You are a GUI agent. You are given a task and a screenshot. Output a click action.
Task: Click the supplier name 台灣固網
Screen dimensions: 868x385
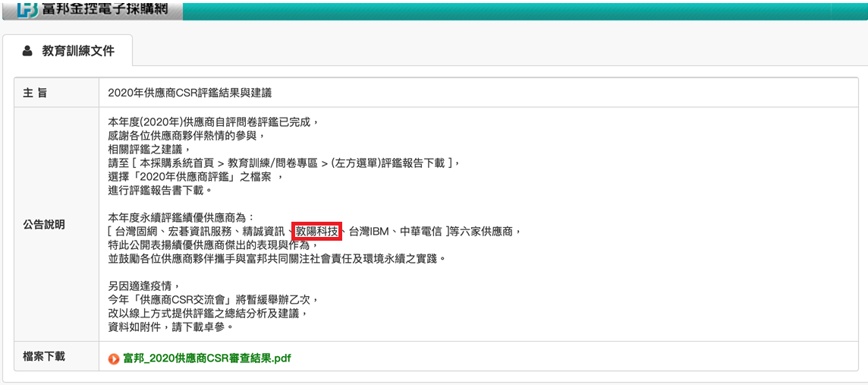coord(136,231)
